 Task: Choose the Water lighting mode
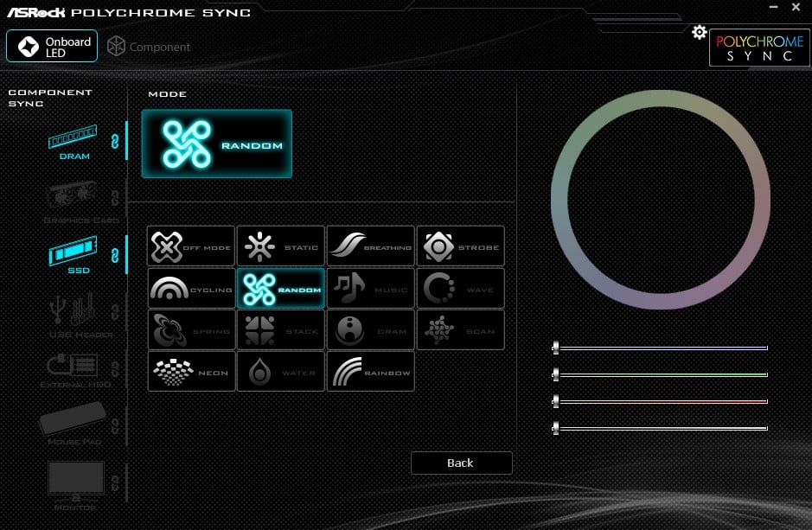tap(281, 372)
